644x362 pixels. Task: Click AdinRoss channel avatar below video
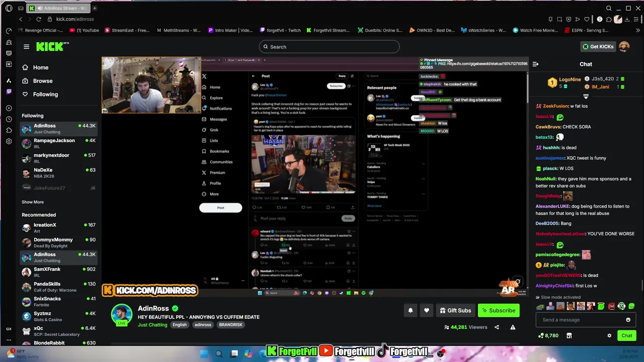click(x=121, y=315)
